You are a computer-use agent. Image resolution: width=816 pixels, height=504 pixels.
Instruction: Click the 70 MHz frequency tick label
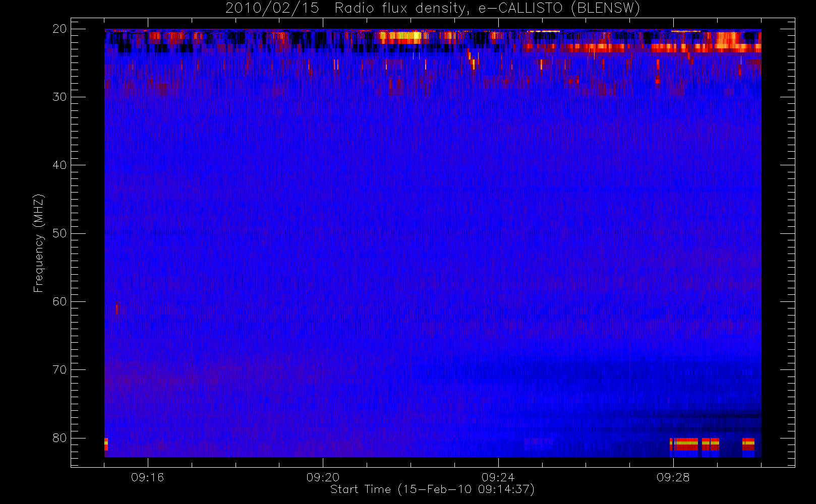click(60, 369)
